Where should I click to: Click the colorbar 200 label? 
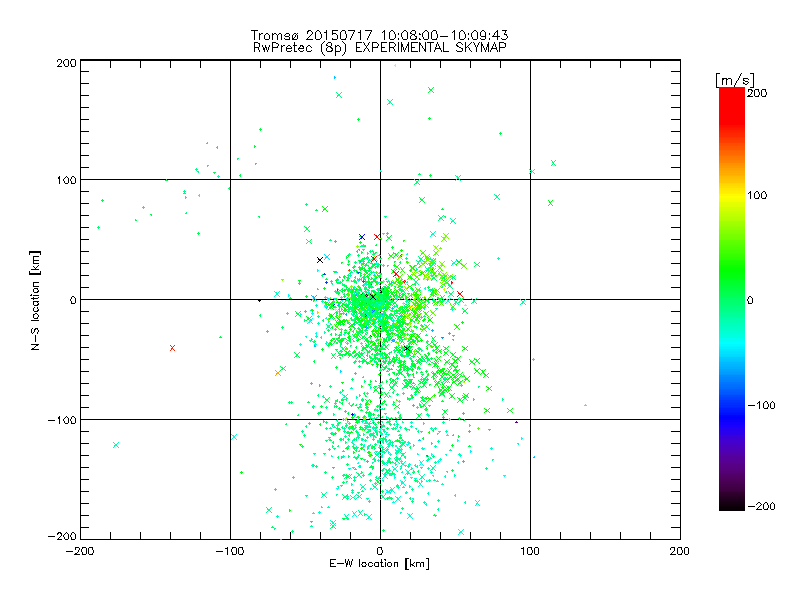pyautogui.click(x=757, y=93)
